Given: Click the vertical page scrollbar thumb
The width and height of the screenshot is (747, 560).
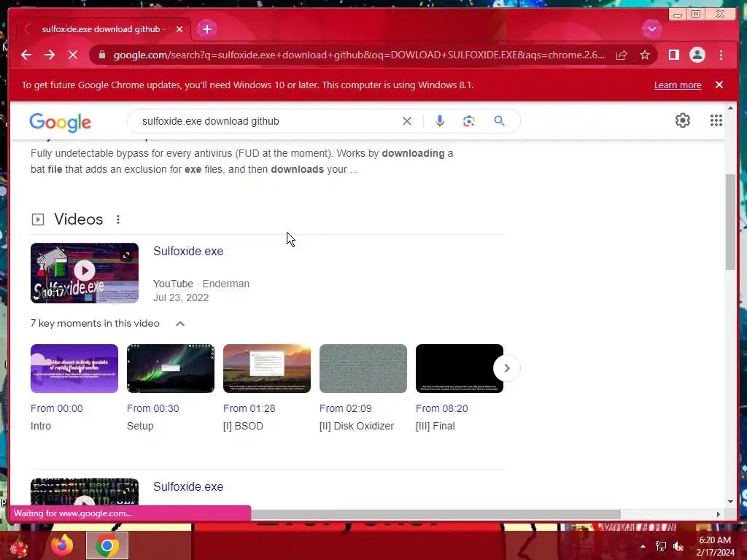Looking at the screenshot, I should [730, 222].
